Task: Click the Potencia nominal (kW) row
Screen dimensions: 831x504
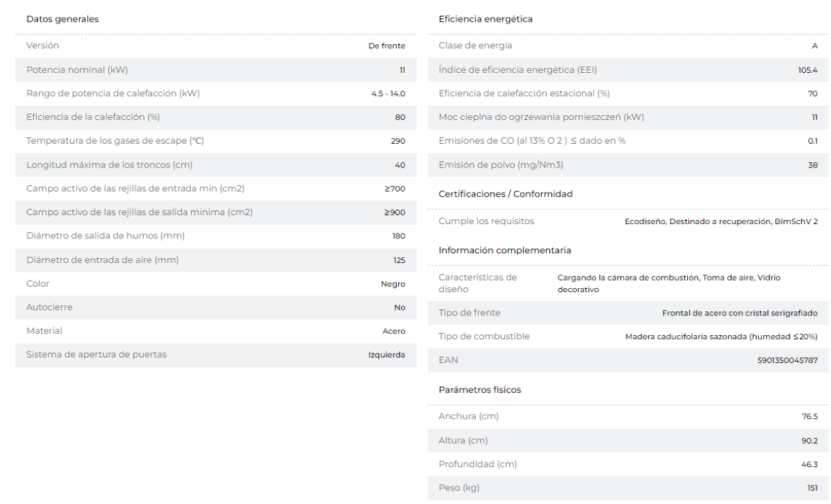Action: click(216, 69)
